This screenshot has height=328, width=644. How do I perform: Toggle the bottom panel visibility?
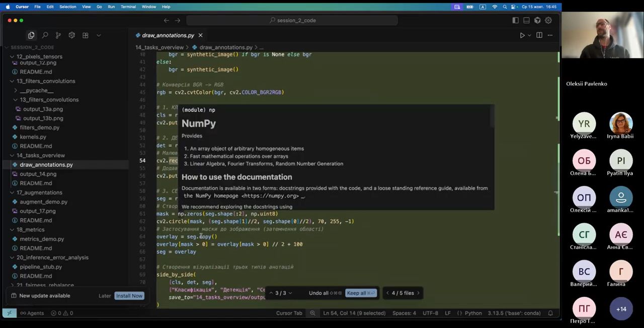pos(526,21)
